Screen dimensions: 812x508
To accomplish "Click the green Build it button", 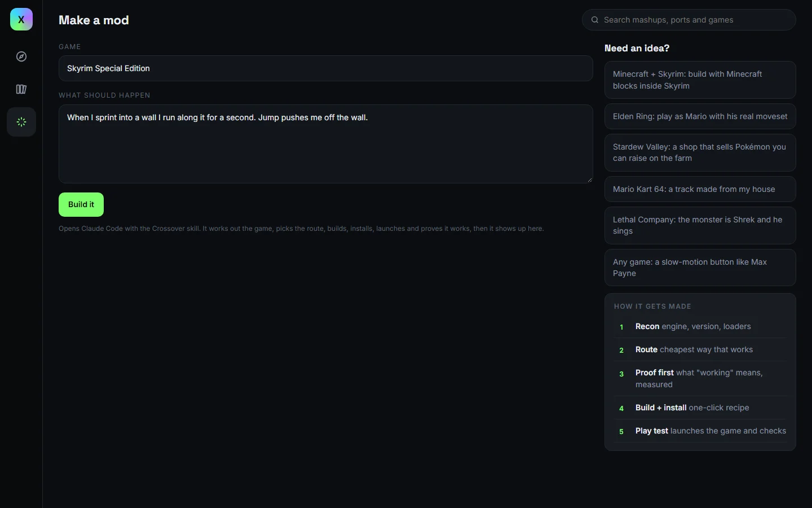I will [x=81, y=205].
